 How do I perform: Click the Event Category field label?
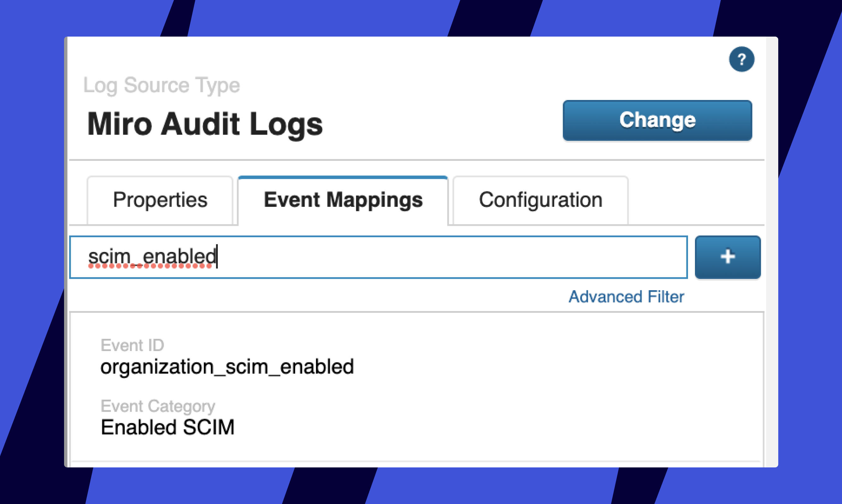coord(158,406)
